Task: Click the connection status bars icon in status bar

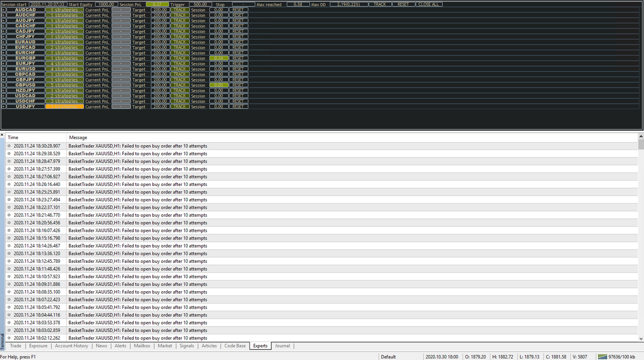Action: 603,357
